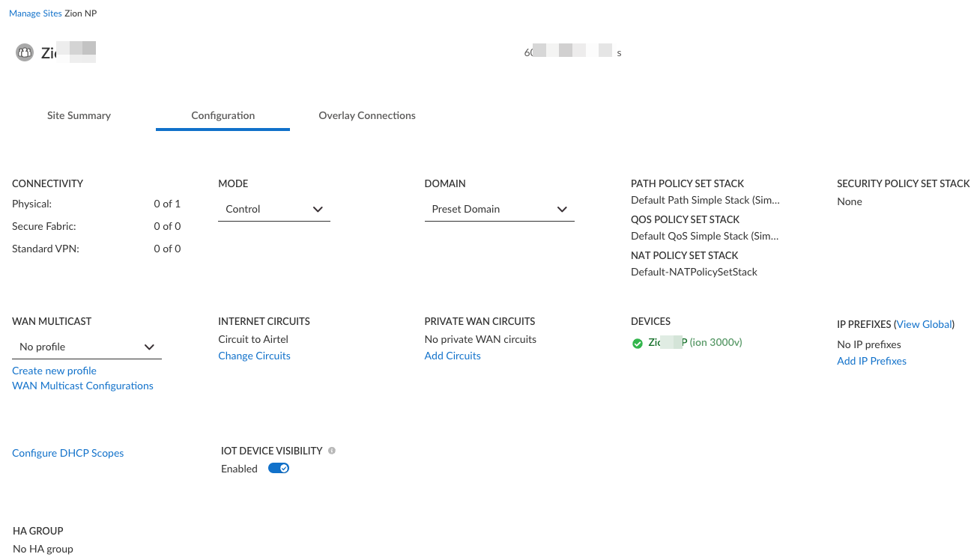Open the View Global prefixes link
Screen dimensions: 971x560
925,325
